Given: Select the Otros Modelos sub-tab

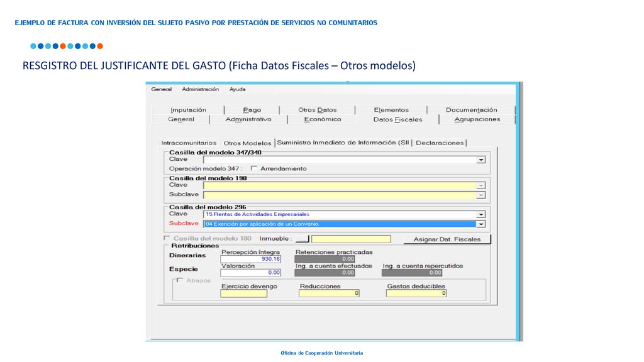Looking at the screenshot, I should click(x=247, y=143).
